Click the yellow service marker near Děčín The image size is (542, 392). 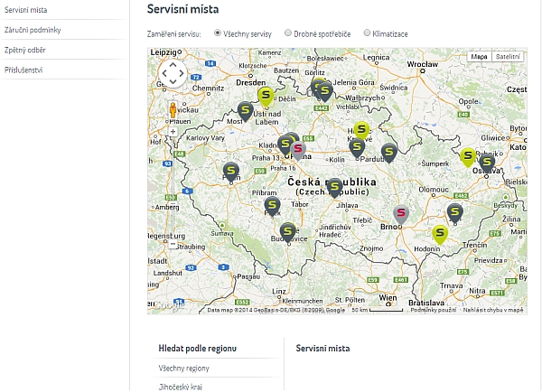tap(266, 96)
